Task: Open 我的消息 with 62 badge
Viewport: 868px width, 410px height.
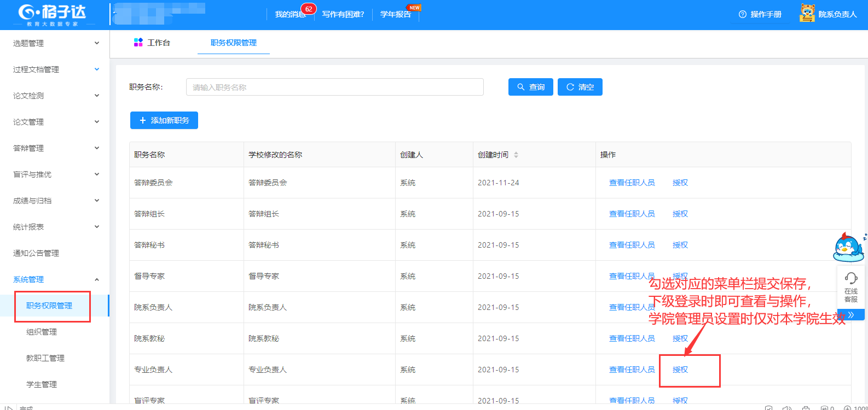Action: tap(291, 14)
